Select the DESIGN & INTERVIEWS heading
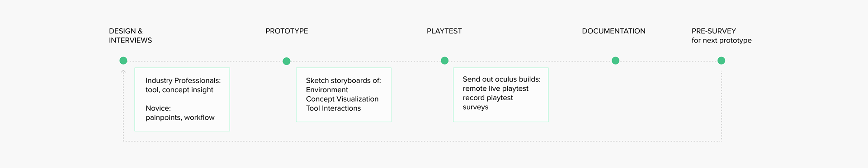The image size is (868, 168). pyautogui.click(x=130, y=36)
